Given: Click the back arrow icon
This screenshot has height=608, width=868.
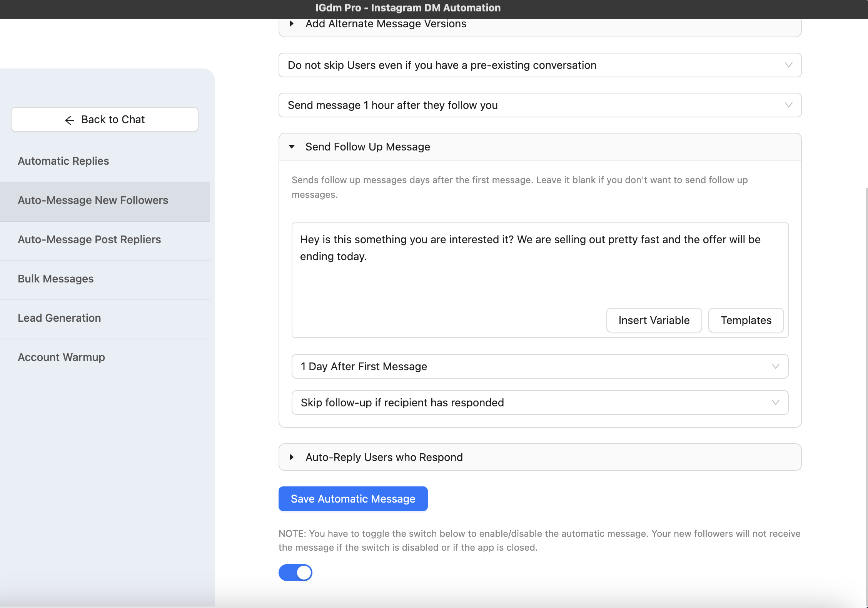Looking at the screenshot, I should click(69, 120).
